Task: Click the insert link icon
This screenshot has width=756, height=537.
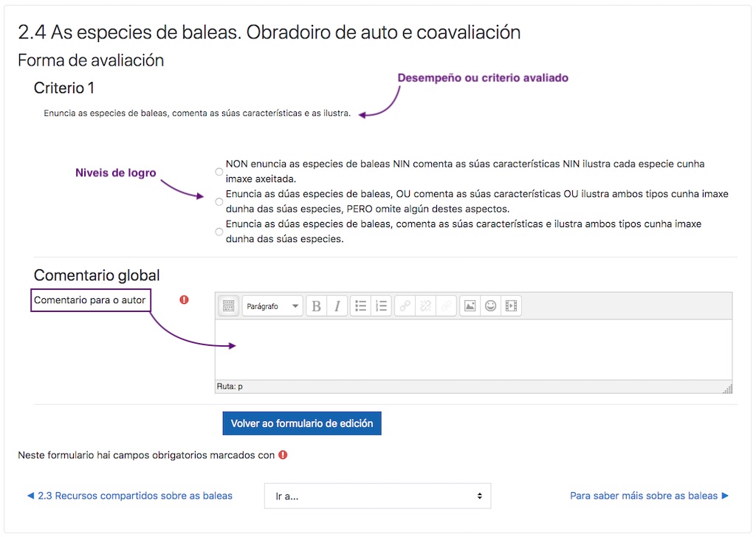Action: (x=405, y=306)
